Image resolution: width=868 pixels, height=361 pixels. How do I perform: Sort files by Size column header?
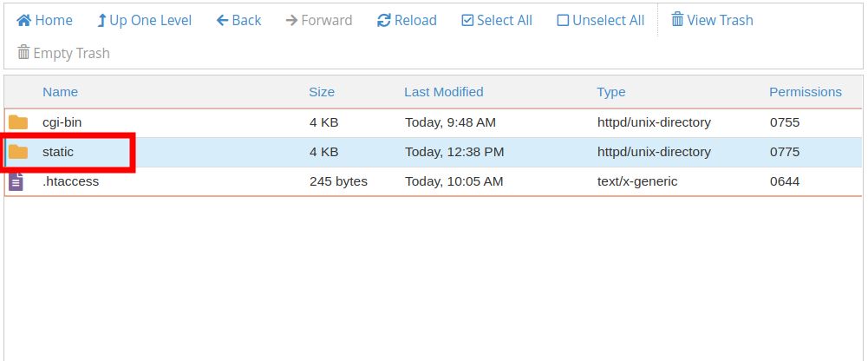322,92
